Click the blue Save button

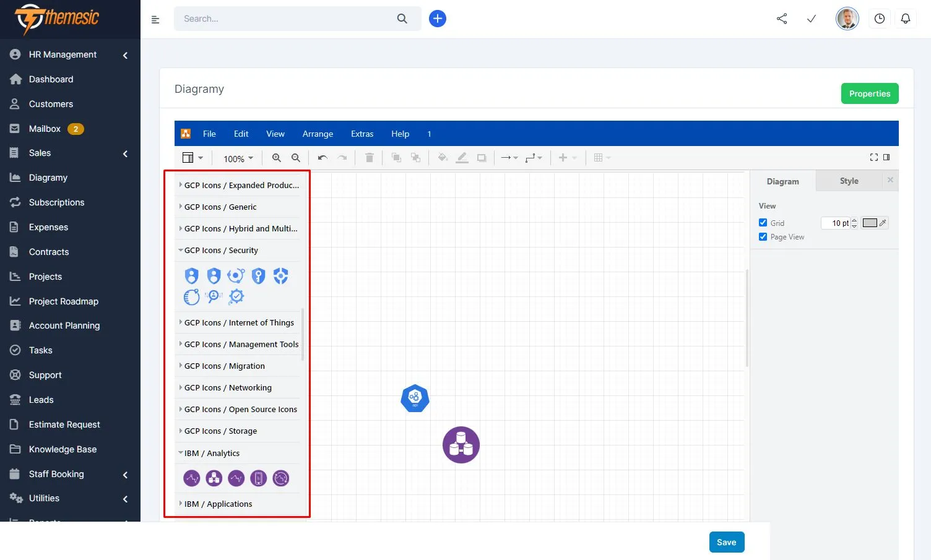coord(726,542)
